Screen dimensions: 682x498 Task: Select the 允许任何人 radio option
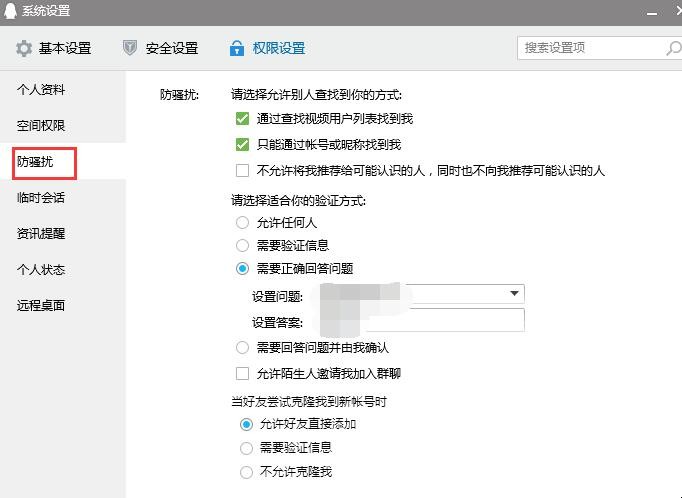pos(242,222)
